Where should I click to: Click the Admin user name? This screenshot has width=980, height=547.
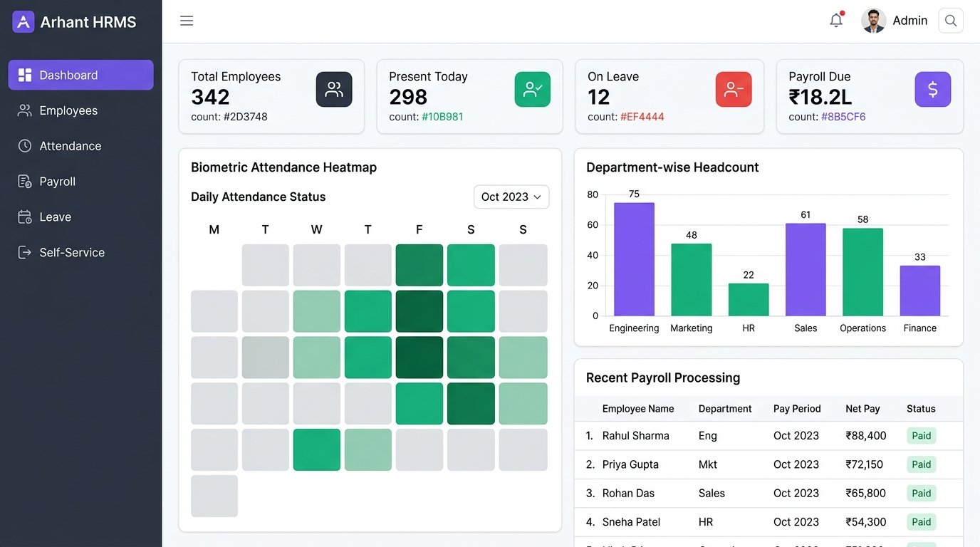910,21
